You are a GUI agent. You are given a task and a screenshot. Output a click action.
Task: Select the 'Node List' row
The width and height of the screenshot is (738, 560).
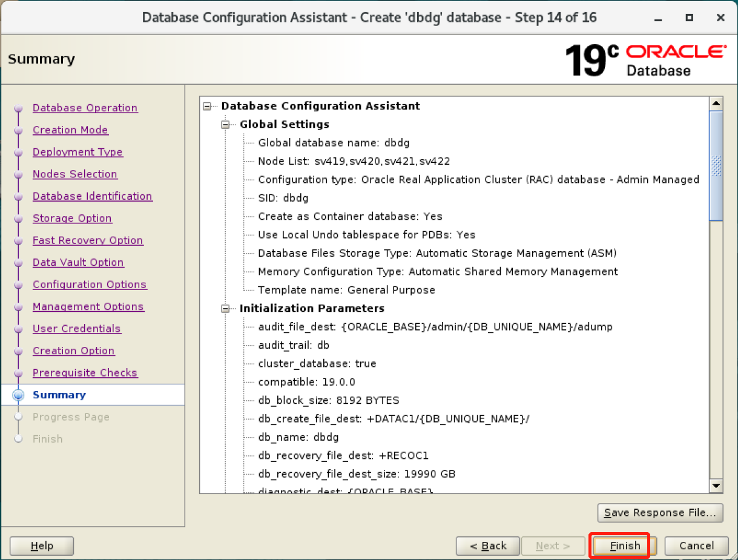(x=354, y=162)
